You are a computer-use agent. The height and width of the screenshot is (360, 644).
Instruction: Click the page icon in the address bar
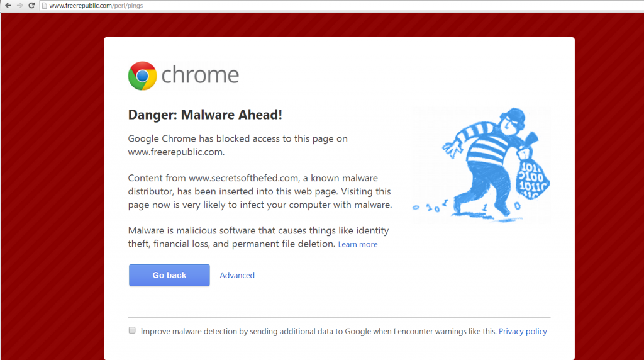click(45, 6)
